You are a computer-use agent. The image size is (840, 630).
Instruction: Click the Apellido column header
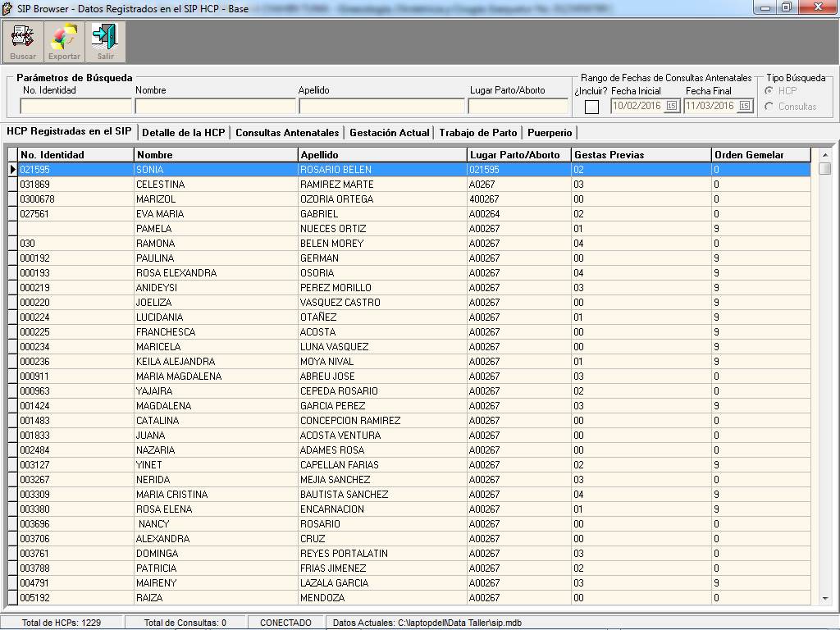tap(382, 155)
